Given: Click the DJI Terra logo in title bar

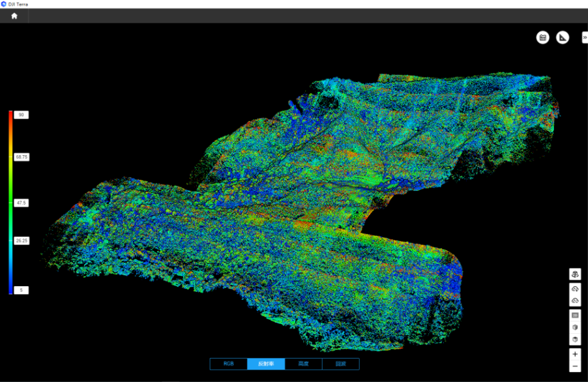Looking at the screenshot, I should pos(4,4).
